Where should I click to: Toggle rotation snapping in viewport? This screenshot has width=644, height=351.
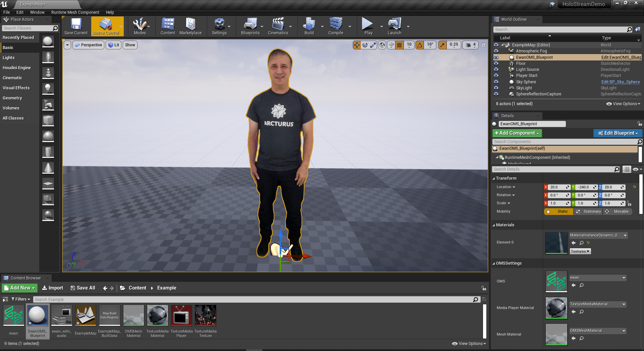420,45
